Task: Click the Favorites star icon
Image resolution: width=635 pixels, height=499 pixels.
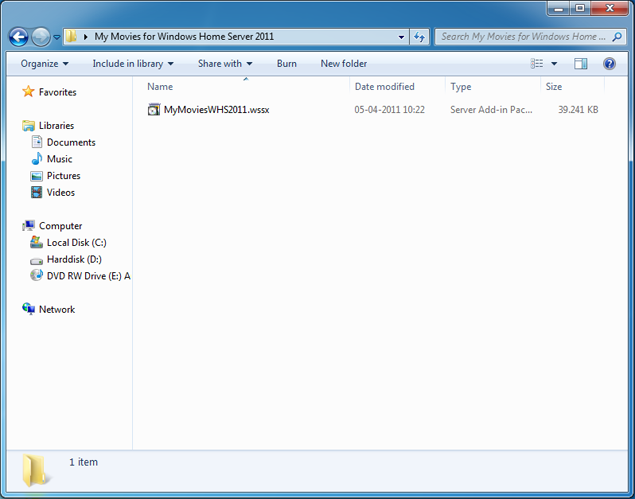Action: click(x=28, y=92)
